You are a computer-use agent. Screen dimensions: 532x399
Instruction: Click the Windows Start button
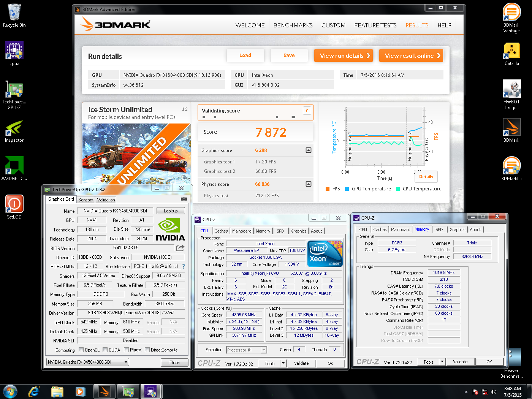pyautogui.click(x=10, y=391)
